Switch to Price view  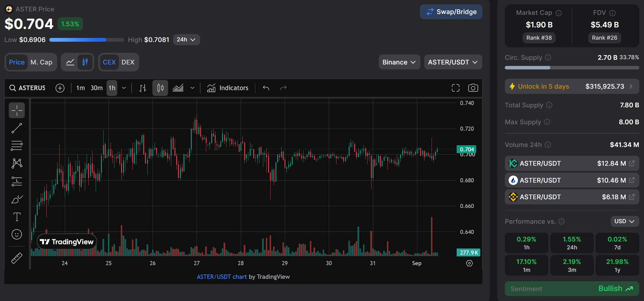17,62
